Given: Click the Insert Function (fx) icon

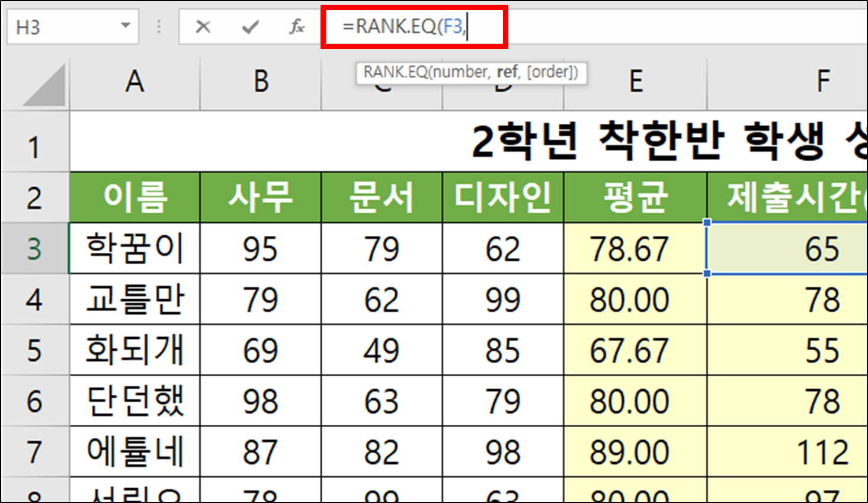Looking at the screenshot, I should coord(296,26).
